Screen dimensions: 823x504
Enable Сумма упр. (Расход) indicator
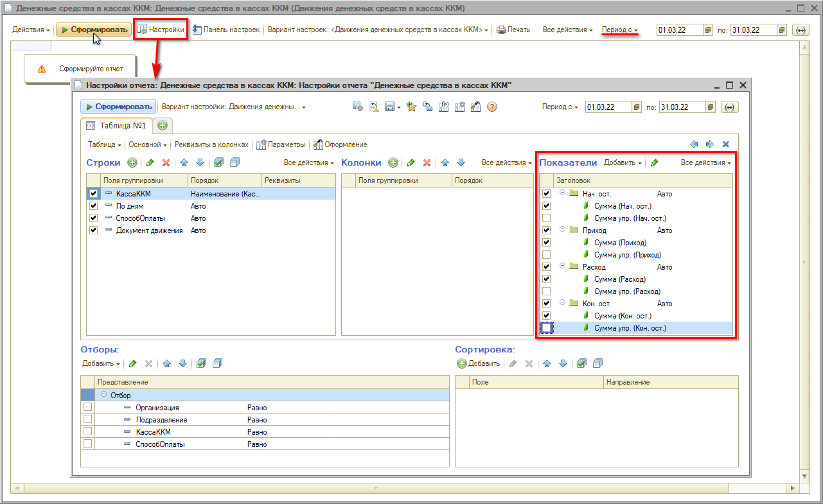coord(547,291)
